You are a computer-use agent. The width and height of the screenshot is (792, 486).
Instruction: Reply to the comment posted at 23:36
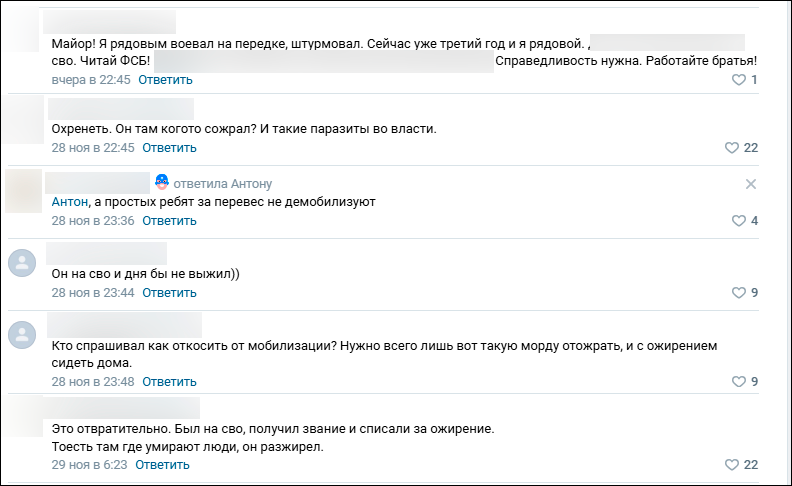169,220
